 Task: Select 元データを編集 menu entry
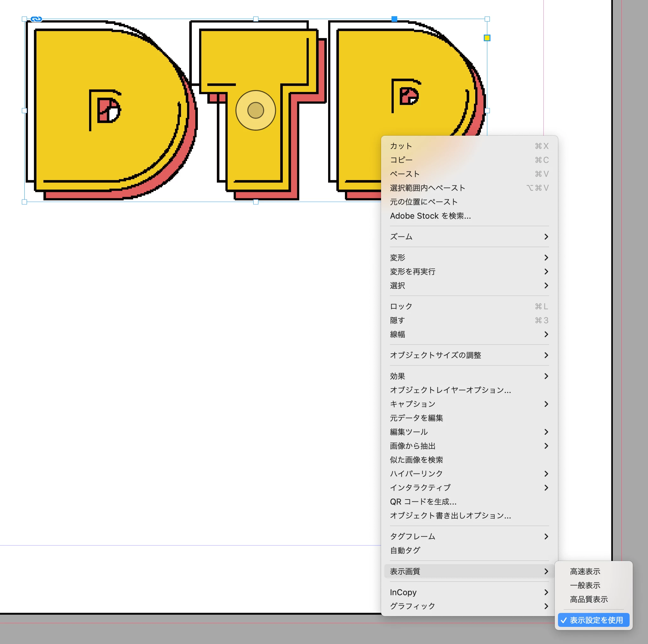416,418
